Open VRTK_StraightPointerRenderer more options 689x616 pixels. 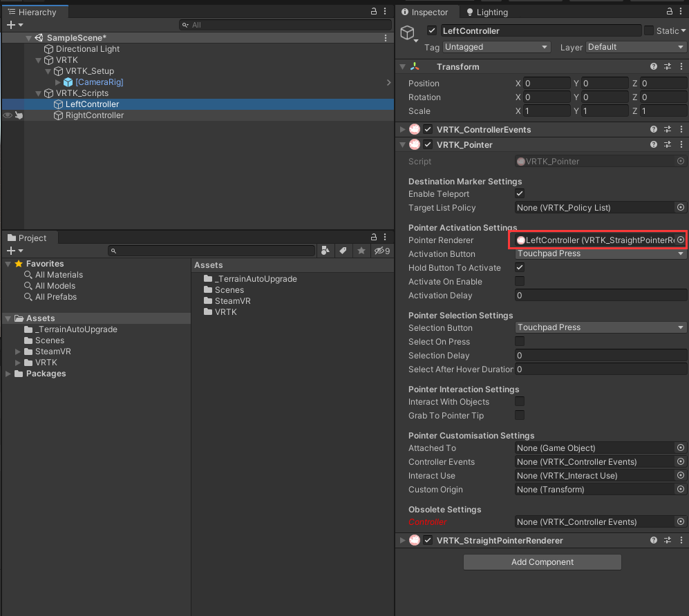click(x=681, y=540)
